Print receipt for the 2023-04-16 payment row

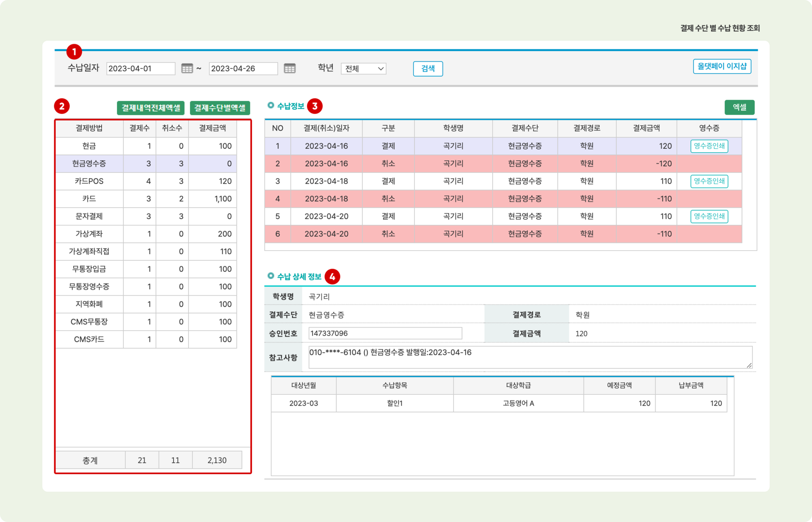(709, 146)
